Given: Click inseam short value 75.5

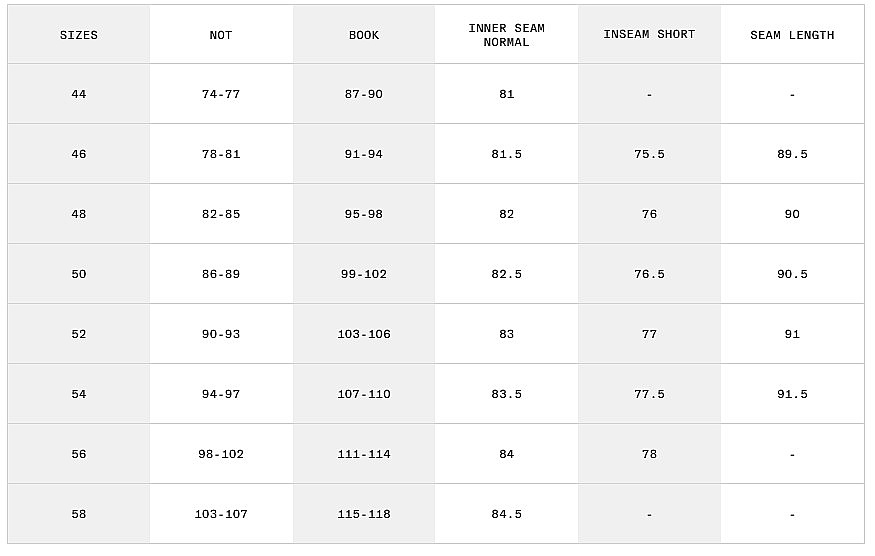Looking at the screenshot, I should point(649,154).
